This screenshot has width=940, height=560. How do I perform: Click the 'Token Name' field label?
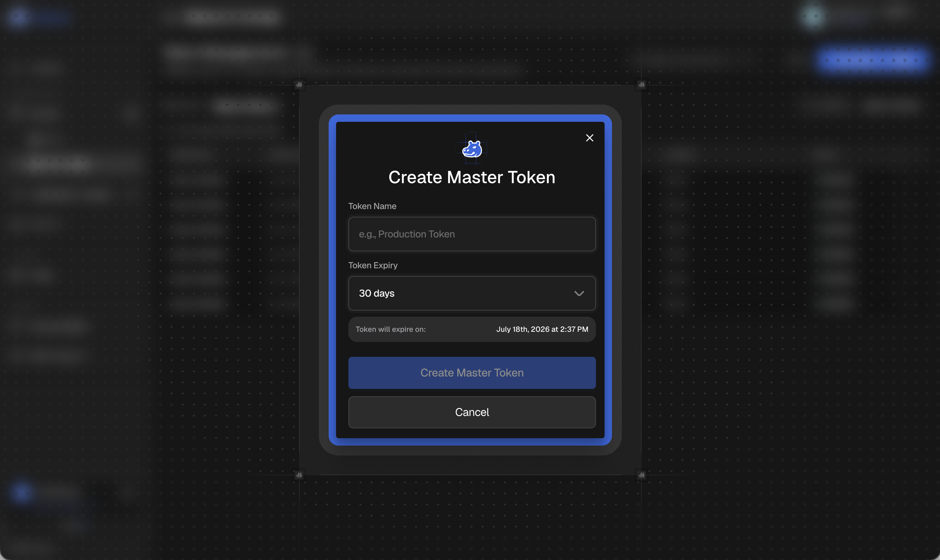(372, 206)
